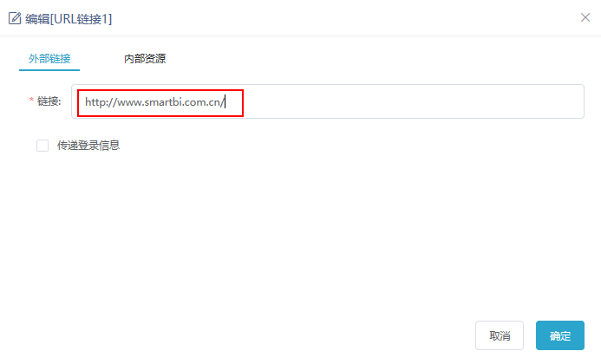The width and height of the screenshot is (601, 364).
Task: Switch to the 外部链接 tab
Action: pyautogui.click(x=49, y=59)
